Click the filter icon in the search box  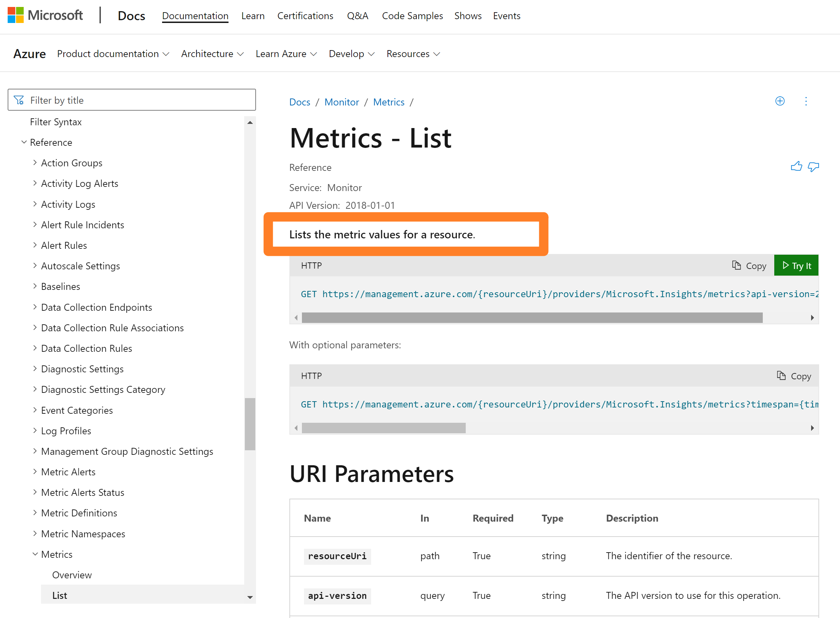pyautogui.click(x=19, y=100)
